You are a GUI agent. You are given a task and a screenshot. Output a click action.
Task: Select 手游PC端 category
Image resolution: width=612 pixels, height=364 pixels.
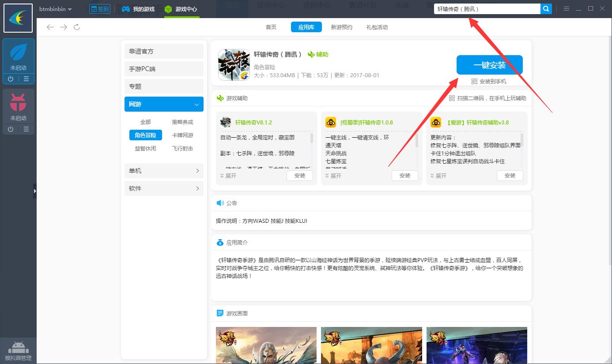164,69
